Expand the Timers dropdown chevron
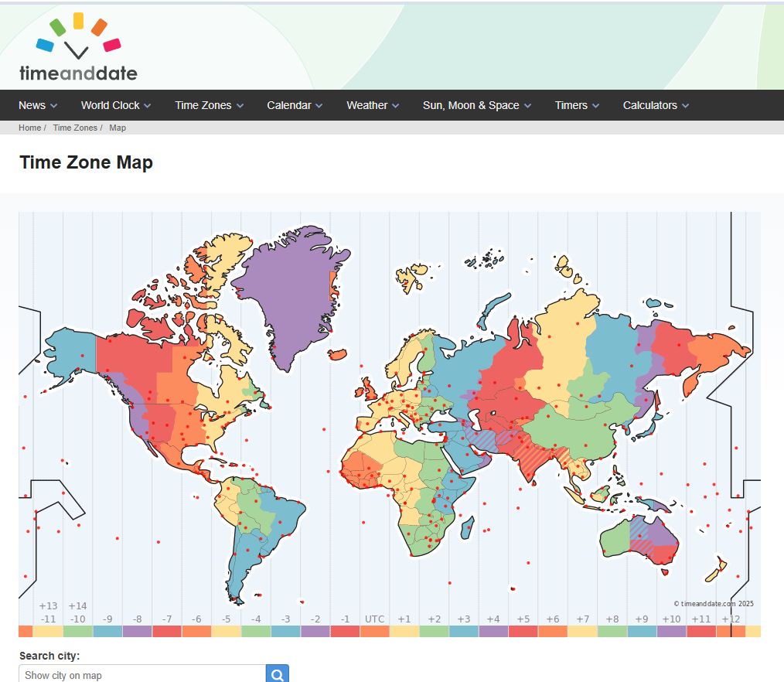This screenshot has width=784, height=682. coord(595,106)
